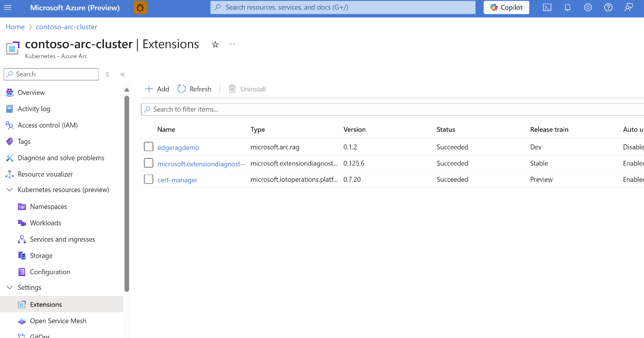Open Configuration under Kubernetes resources
Viewport: 644px width, 338px height.
50,272
